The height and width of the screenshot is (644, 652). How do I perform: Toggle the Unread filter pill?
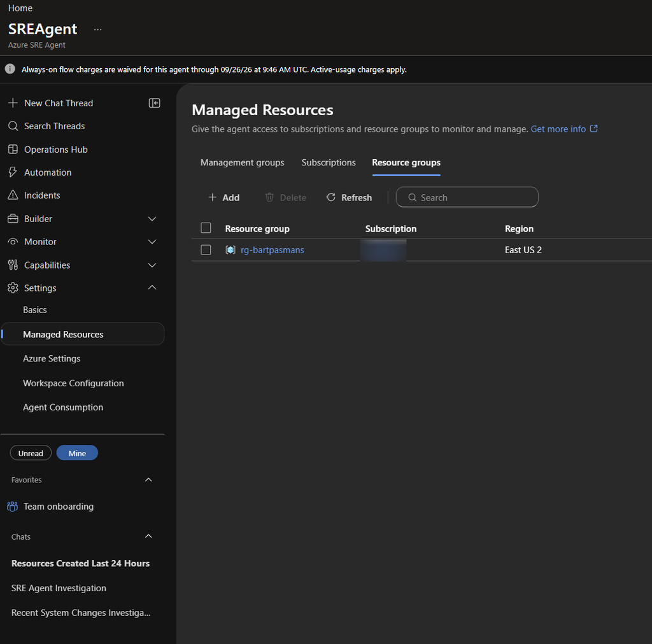31,453
